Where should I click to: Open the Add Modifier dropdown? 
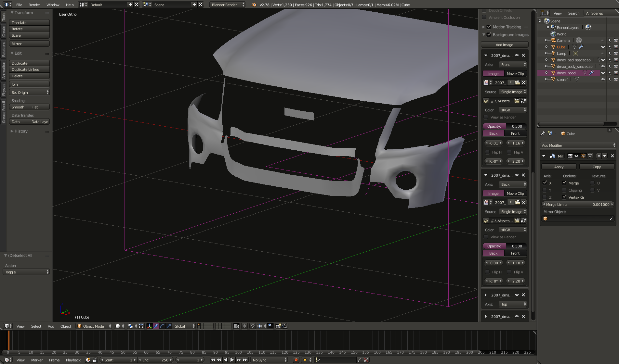578,145
